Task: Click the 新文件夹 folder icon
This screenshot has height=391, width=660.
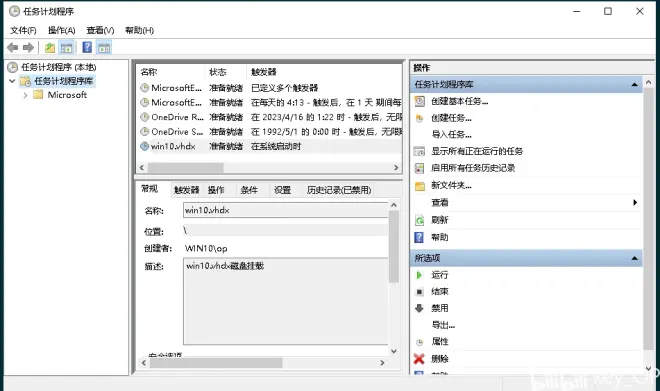Action: click(420, 186)
